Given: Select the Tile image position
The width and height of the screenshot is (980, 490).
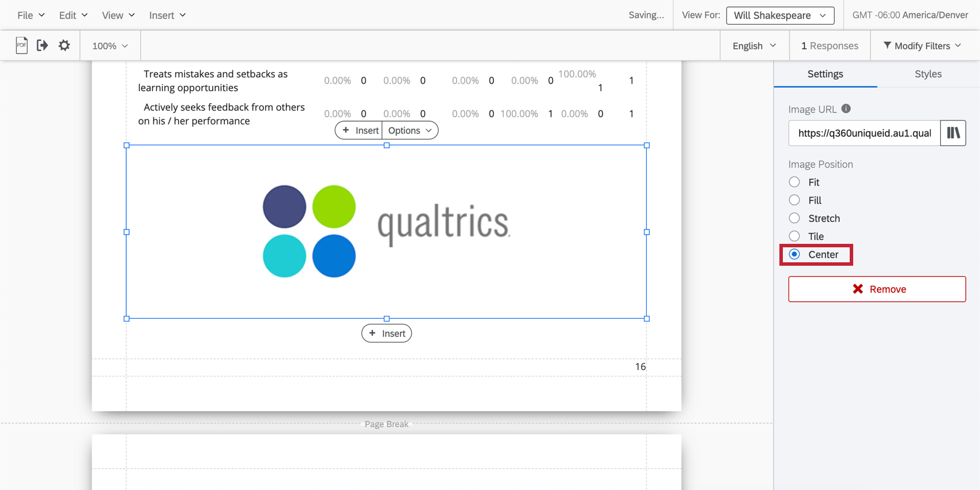Looking at the screenshot, I should (794, 236).
